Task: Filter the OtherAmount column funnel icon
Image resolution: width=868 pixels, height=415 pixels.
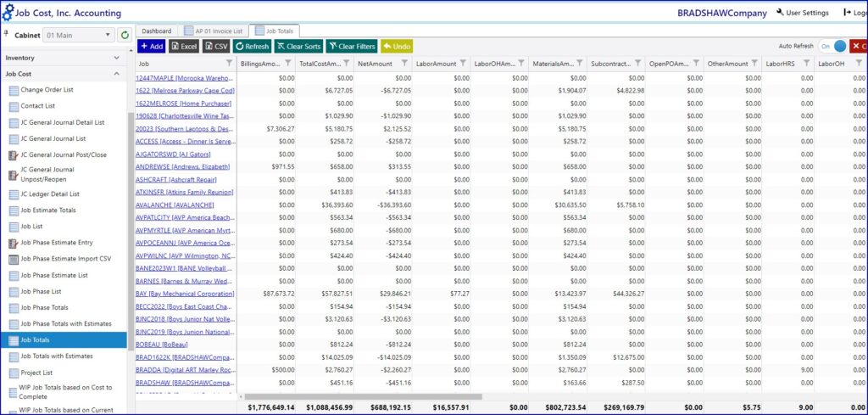Action: click(754, 63)
